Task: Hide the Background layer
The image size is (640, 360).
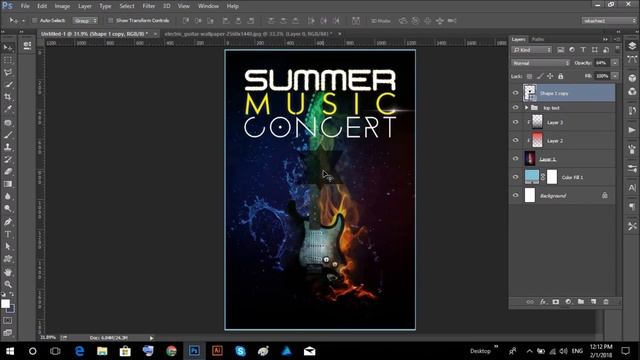Action: point(516,196)
